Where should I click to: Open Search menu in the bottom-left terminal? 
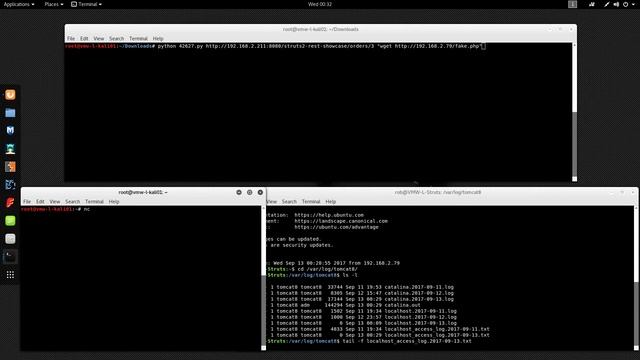point(72,202)
